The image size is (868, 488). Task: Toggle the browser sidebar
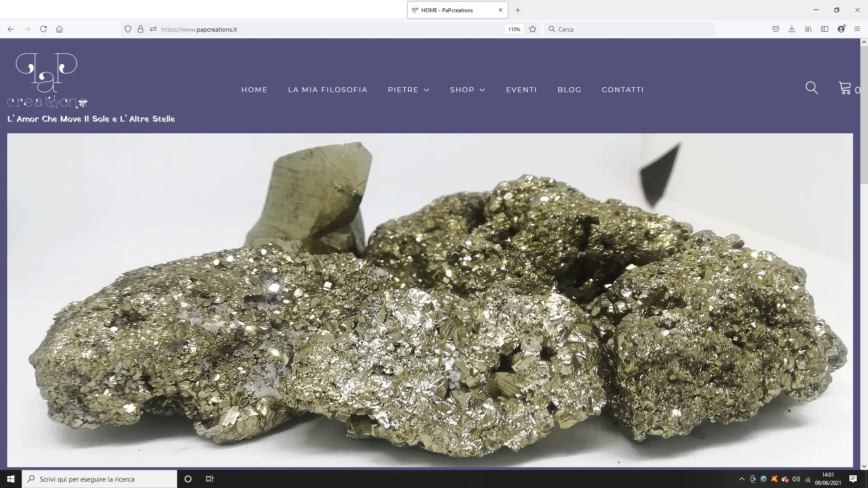tap(825, 29)
